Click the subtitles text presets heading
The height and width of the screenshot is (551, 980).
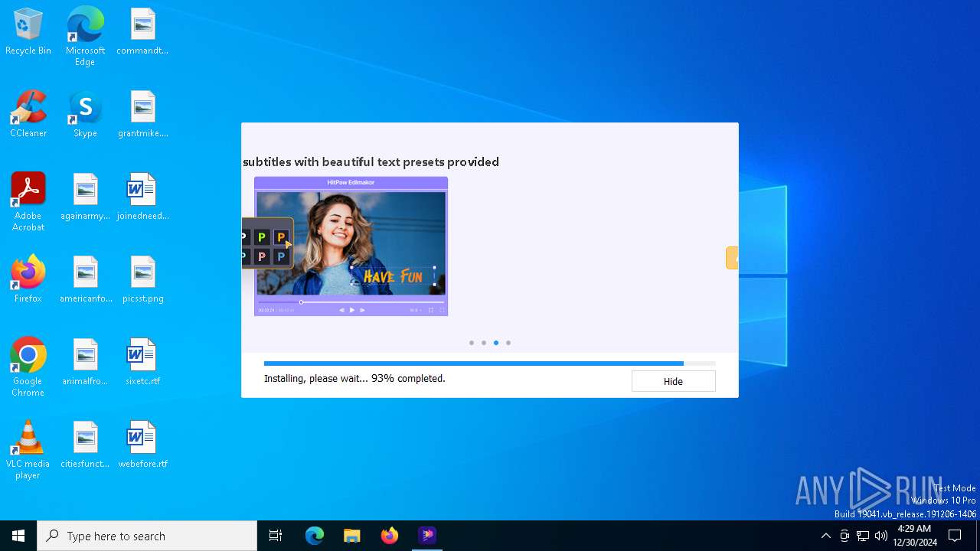tap(371, 162)
